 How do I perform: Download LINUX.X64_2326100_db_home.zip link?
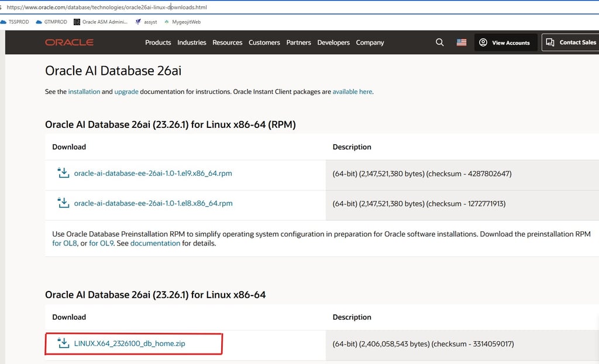[x=129, y=344]
